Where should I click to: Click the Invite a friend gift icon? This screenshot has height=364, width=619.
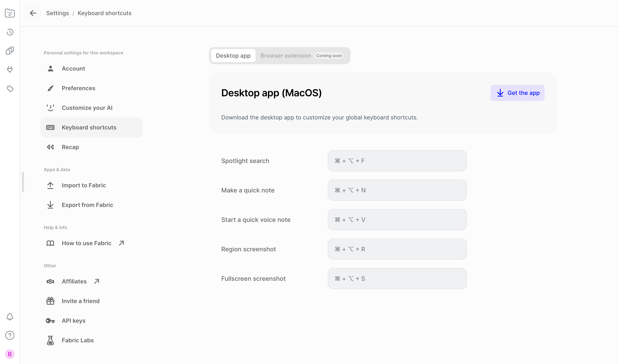[50, 301]
